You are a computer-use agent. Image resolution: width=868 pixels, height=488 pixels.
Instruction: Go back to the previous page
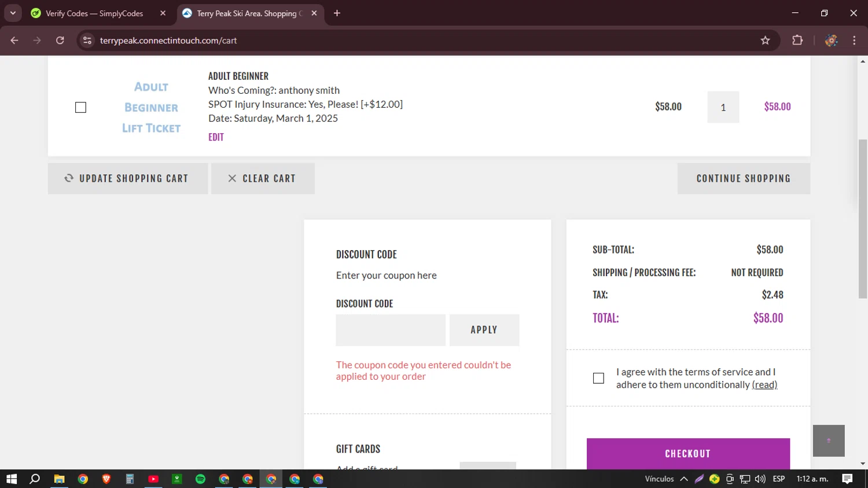coord(14,41)
